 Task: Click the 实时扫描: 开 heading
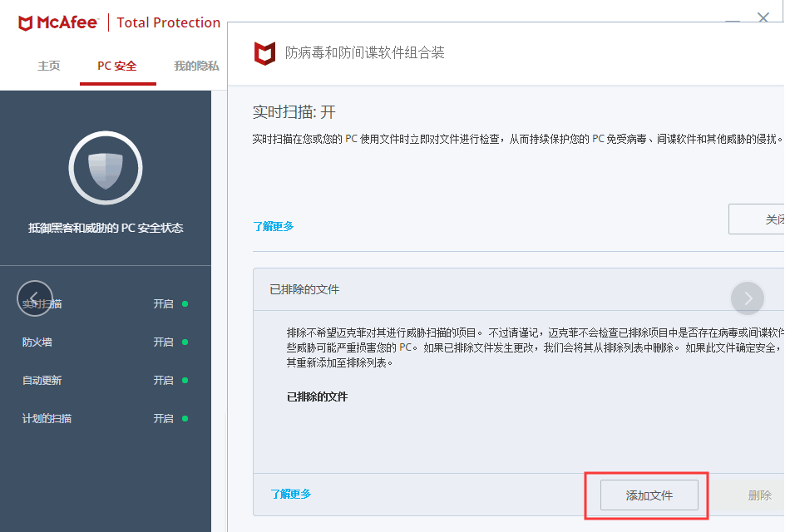[x=294, y=112]
